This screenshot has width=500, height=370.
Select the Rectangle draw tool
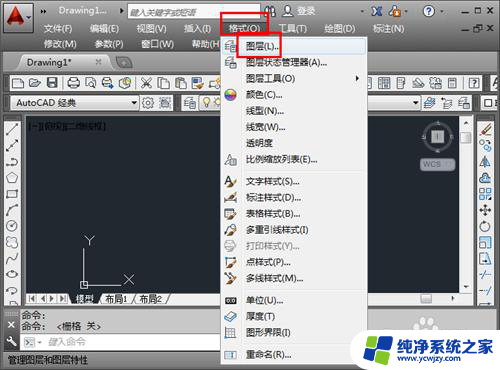pos(12,194)
